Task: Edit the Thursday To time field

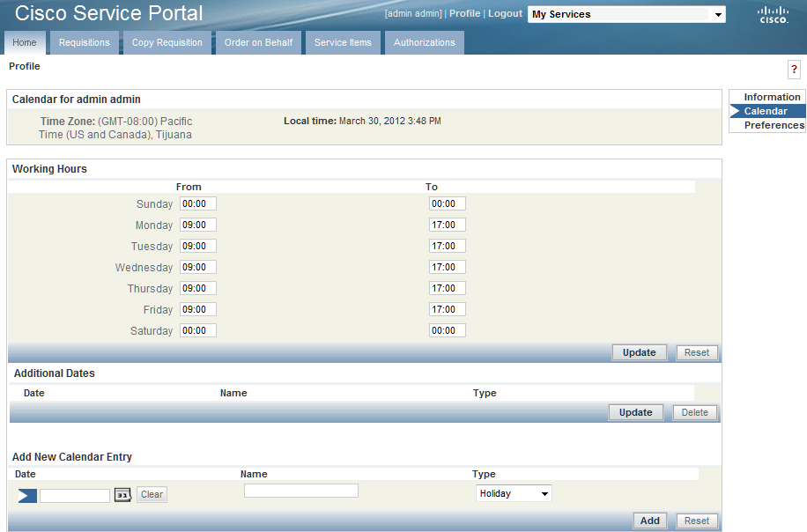Action: pos(448,288)
